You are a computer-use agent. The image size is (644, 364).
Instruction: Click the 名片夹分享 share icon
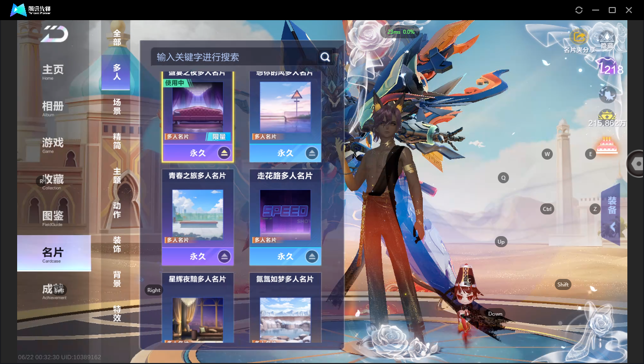coord(579,38)
